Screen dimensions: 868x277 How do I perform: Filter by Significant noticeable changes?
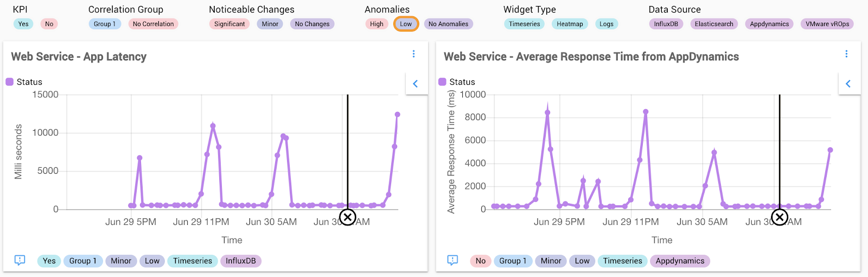[x=229, y=24]
